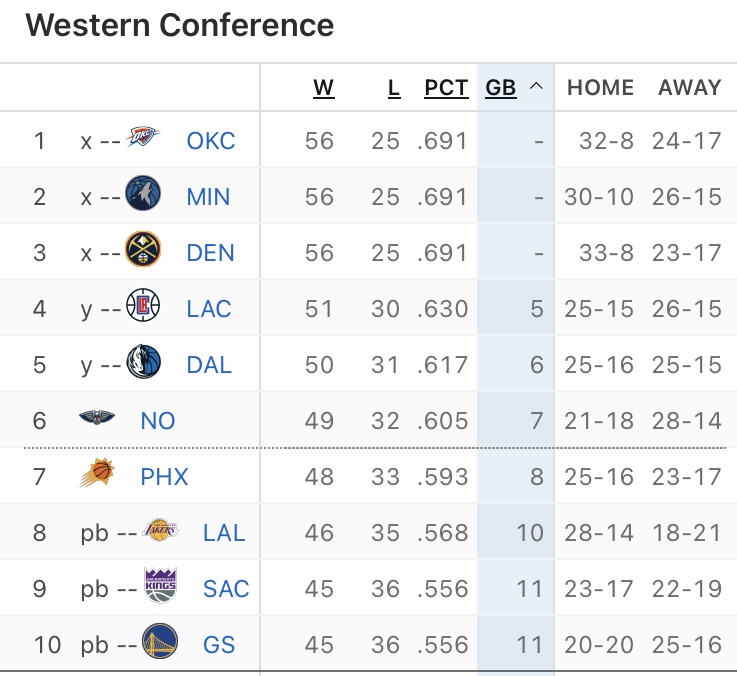Open the GS team link
This screenshot has width=737, height=676.
[219, 644]
